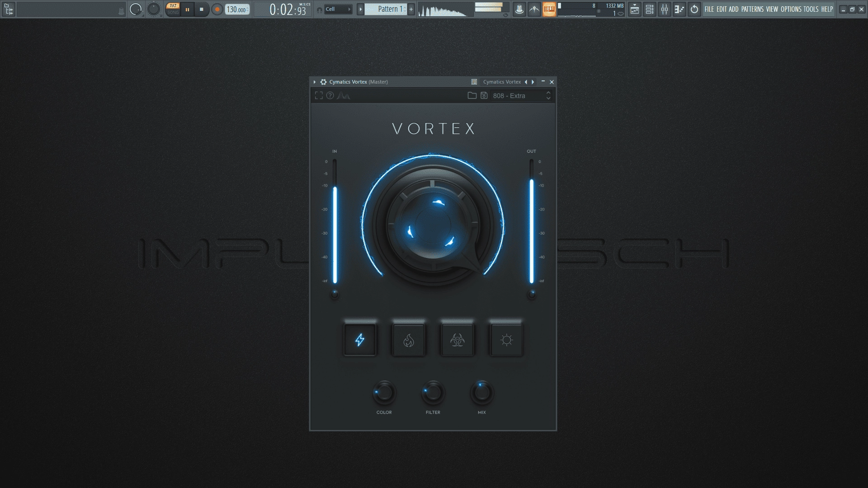Image resolution: width=868 pixels, height=488 pixels.
Task: Open the PATTERNS menu
Action: coord(752,9)
